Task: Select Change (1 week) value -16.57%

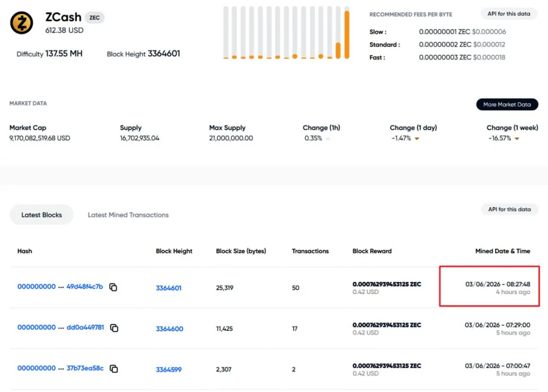Action: pyautogui.click(x=500, y=138)
